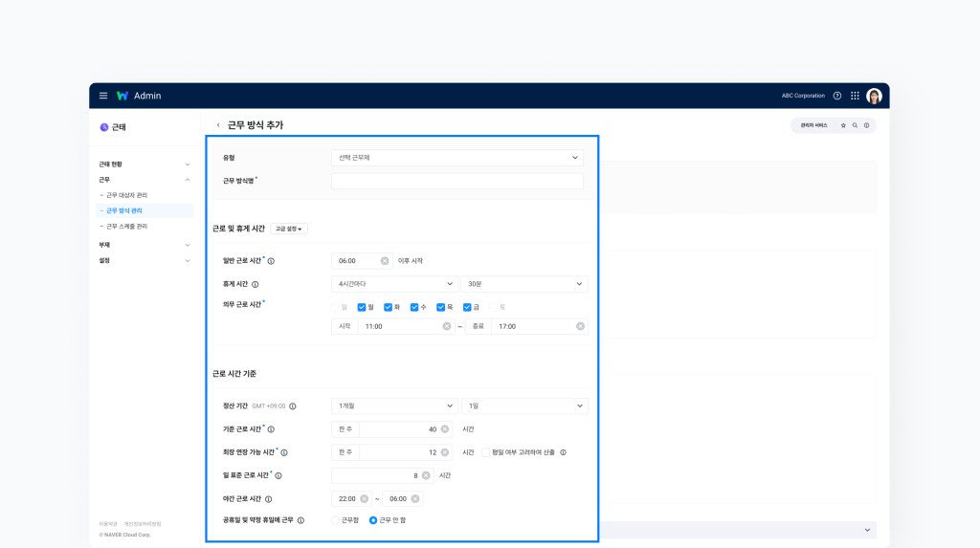Open the hamburger menu in header
Viewport: 980px width, 548px height.
(103, 96)
